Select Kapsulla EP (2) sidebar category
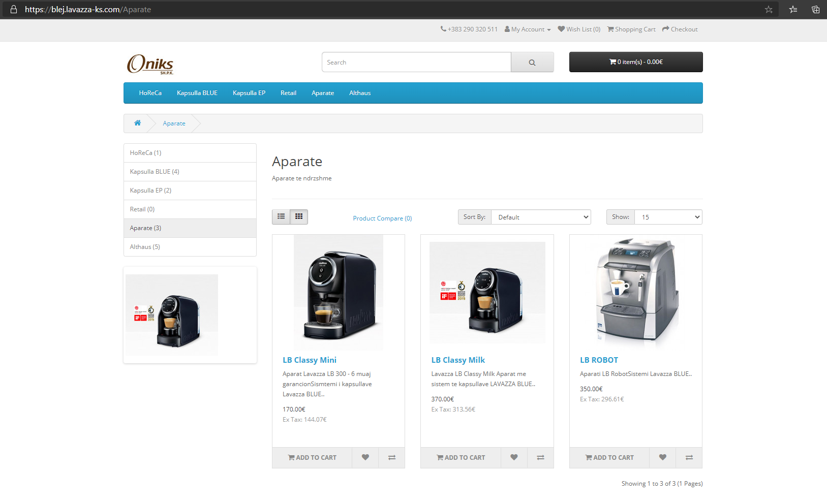 coord(190,191)
